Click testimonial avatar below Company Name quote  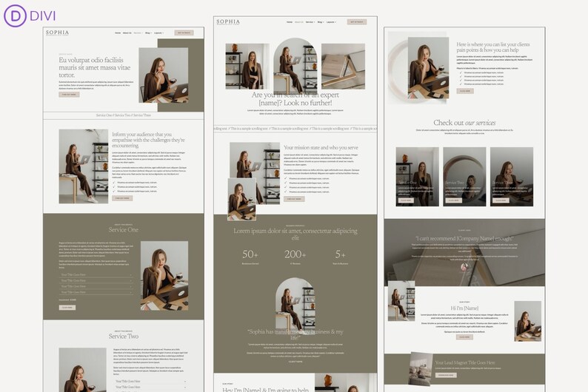tap(464, 267)
